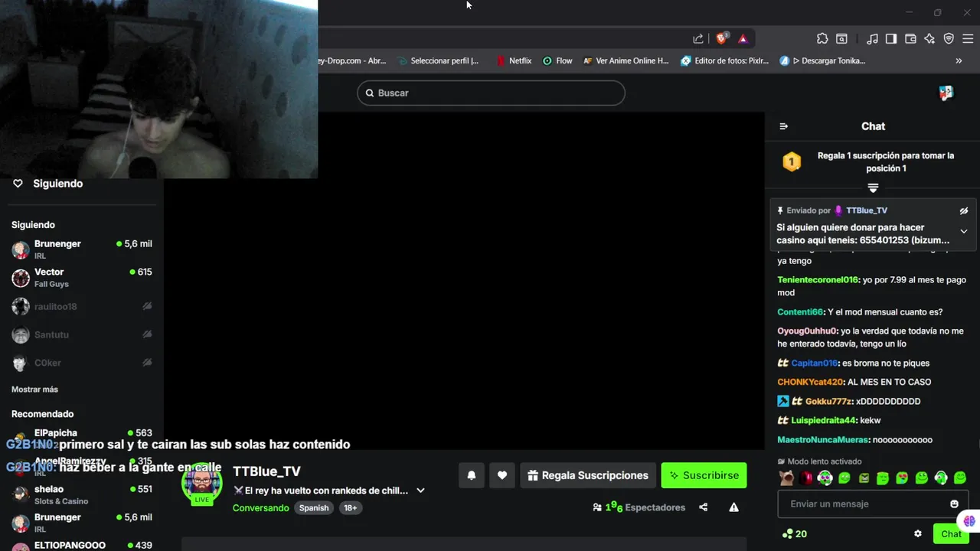
Task: Expand the stream title chevron
Action: click(420, 491)
